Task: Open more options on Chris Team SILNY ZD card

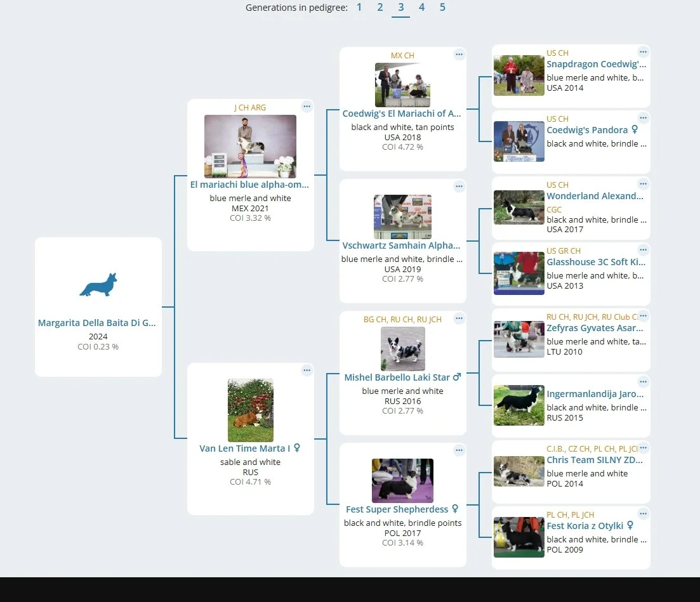Action: click(643, 448)
